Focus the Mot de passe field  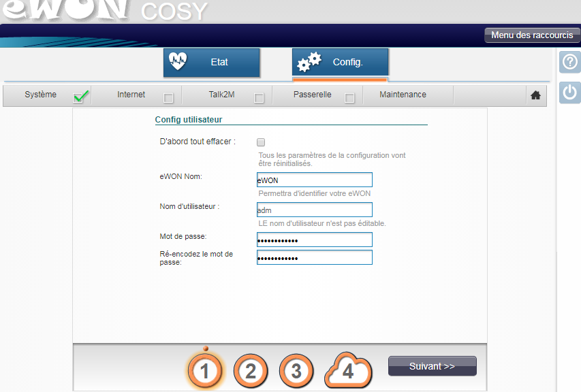pos(314,240)
